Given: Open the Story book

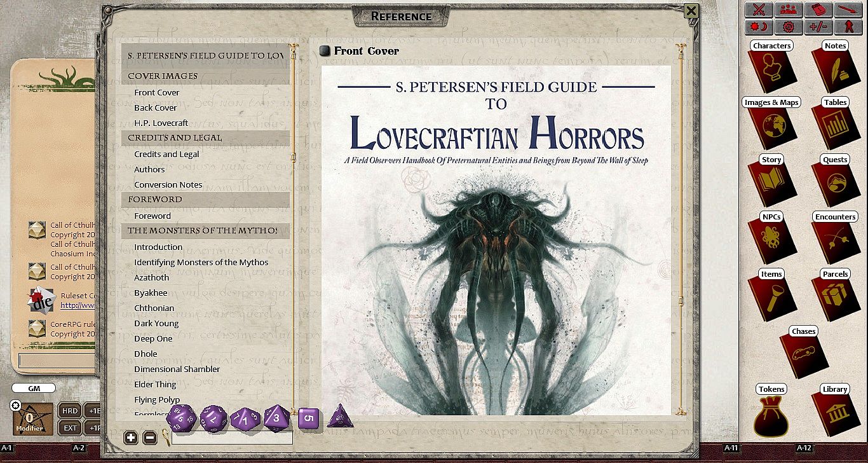Looking at the screenshot, I should (771, 181).
